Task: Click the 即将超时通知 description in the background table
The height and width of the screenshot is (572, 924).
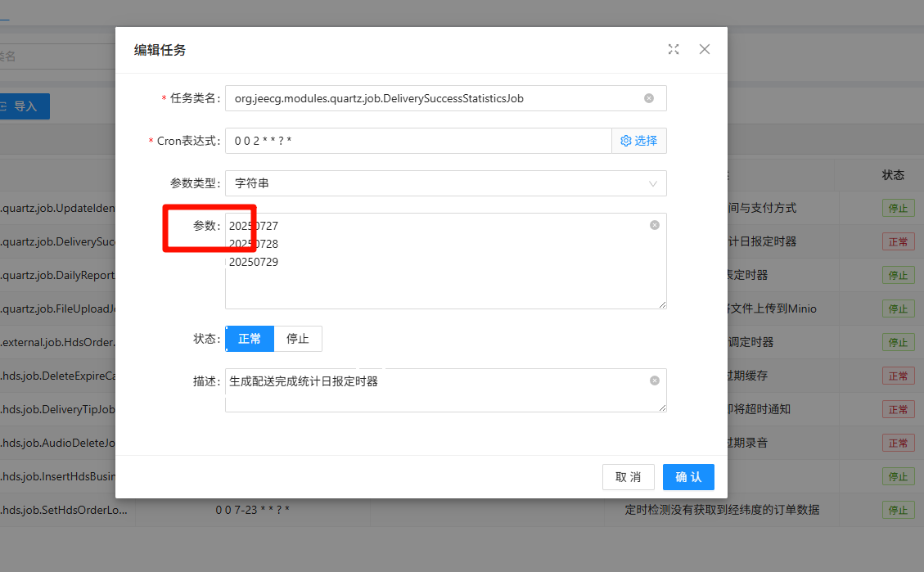Action: point(759,409)
